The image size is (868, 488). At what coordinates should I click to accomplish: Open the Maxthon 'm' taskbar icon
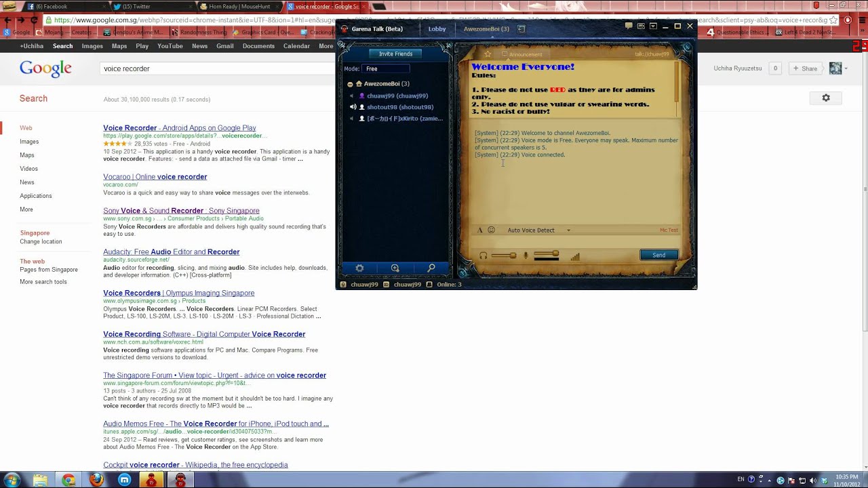tap(125, 480)
